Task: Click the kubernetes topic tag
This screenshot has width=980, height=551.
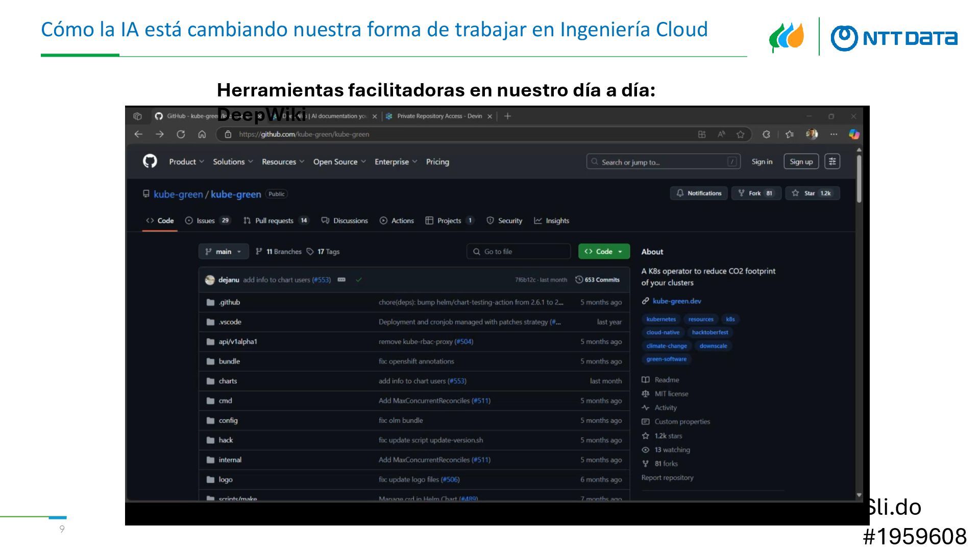Action: tap(660, 319)
